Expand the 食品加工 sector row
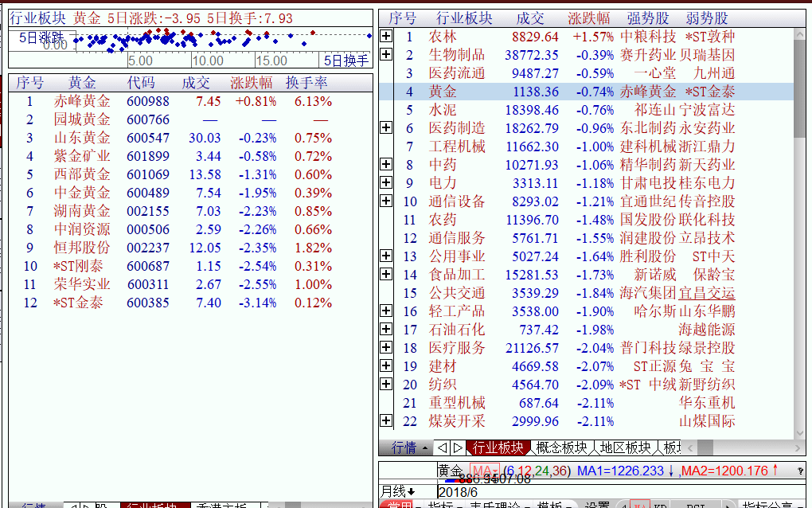Viewport: 812px width, 508px height. coord(386,274)
